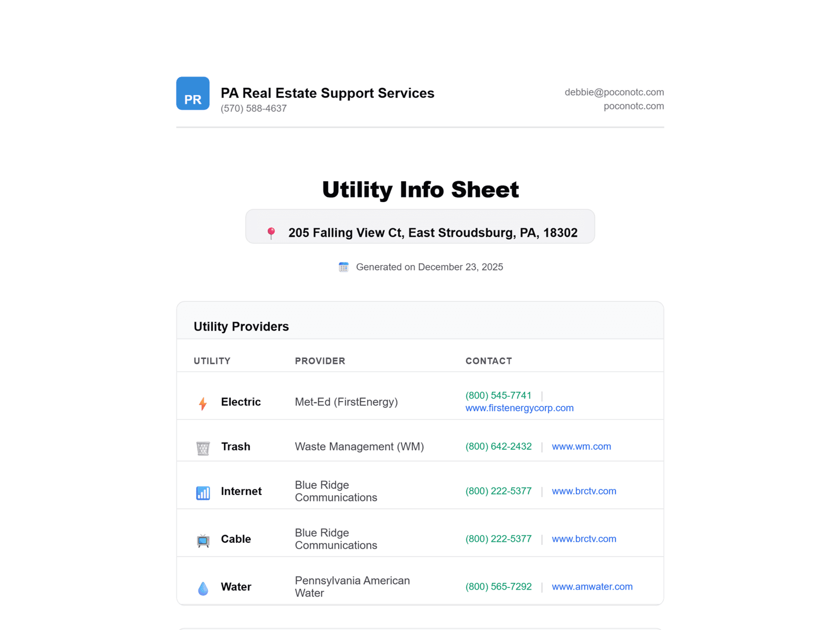Screen dimensions: 840x630
Task: Click the water droplet icon beside Water
Action: [x=203, y=587]
